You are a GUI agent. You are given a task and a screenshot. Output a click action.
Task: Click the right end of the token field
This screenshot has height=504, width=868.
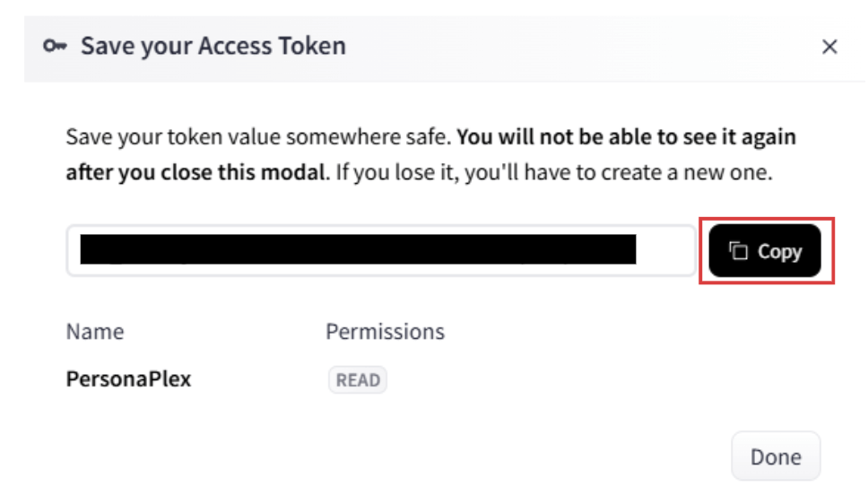(x=668, y=250)
